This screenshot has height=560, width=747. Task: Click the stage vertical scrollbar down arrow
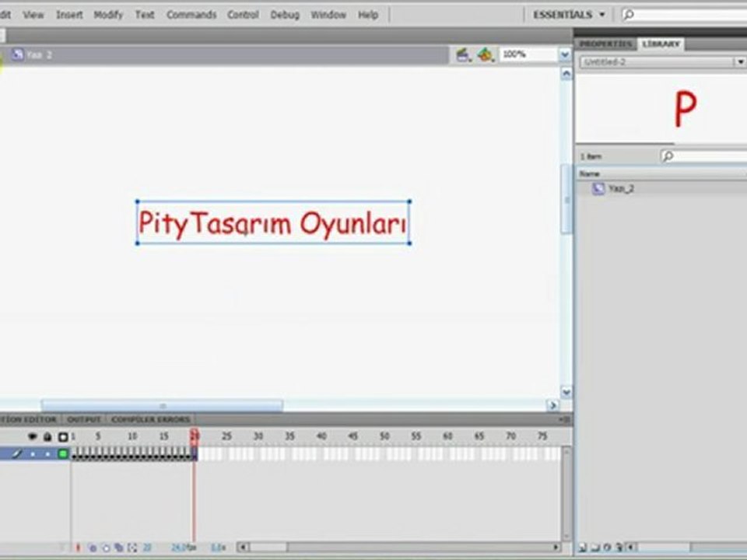[566, 392]
